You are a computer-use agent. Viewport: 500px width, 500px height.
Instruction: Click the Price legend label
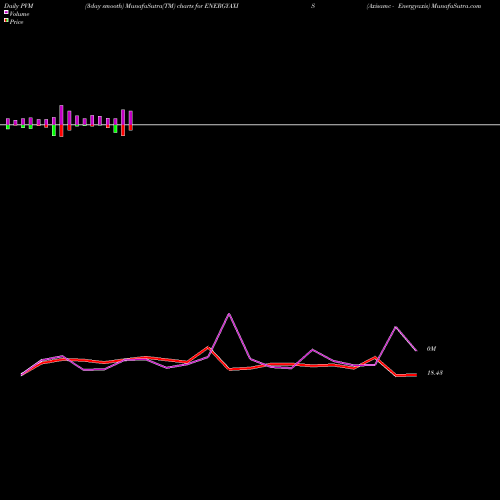click(x=16, y=22)
